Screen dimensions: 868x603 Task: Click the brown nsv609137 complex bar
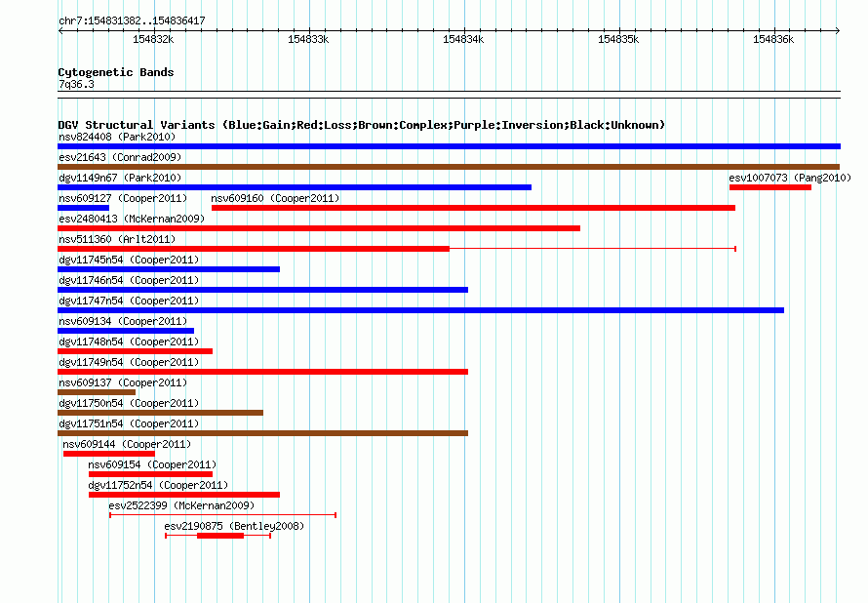click(97, 392)
